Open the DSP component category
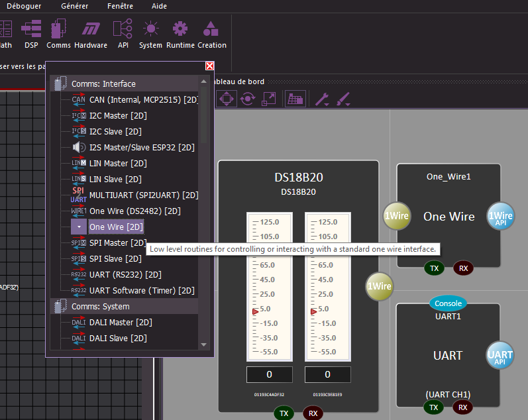The width and height of the screenshot is (528, 420). 31,34
